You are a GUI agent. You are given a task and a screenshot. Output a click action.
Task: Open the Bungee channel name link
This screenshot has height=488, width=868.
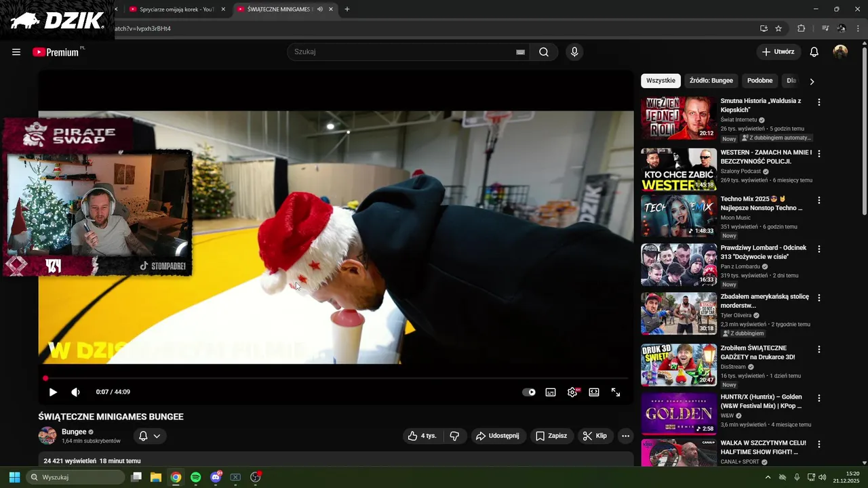coord(74,432)
